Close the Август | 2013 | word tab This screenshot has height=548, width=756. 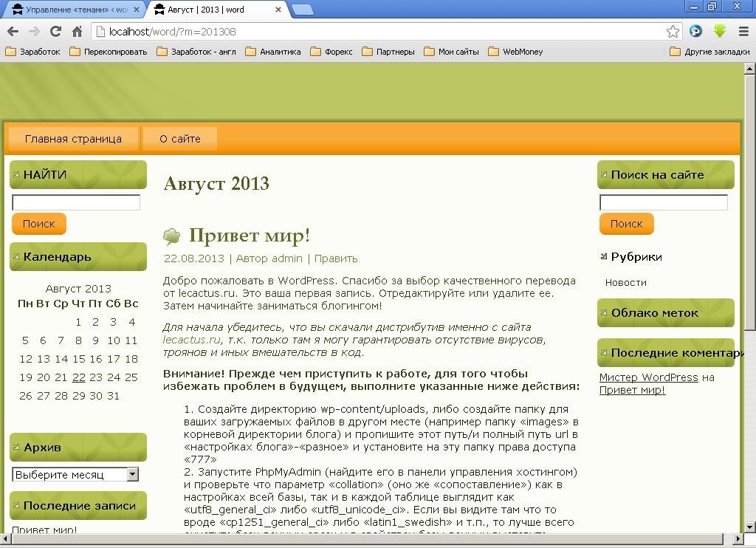coord(278,10)
